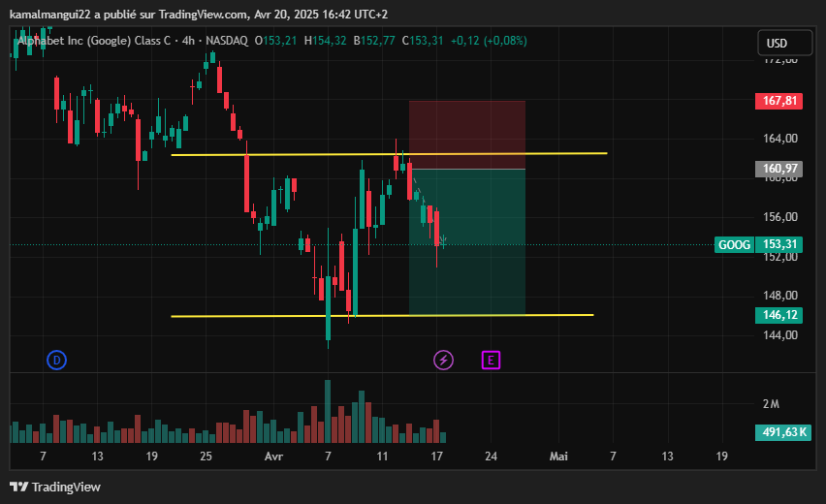Click the 164,00 price axis label
Screen dimensions: 826x504
coord(780,138)
